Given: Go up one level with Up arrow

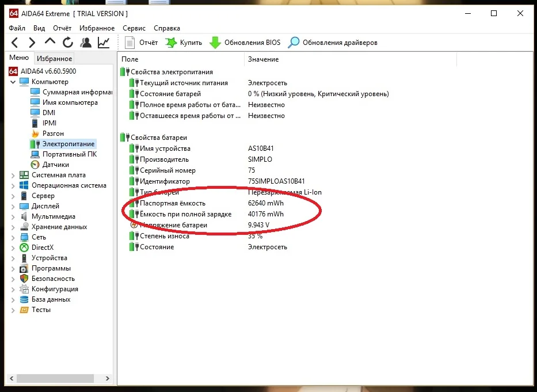Looking at the screenshot, I should point(50,41).
